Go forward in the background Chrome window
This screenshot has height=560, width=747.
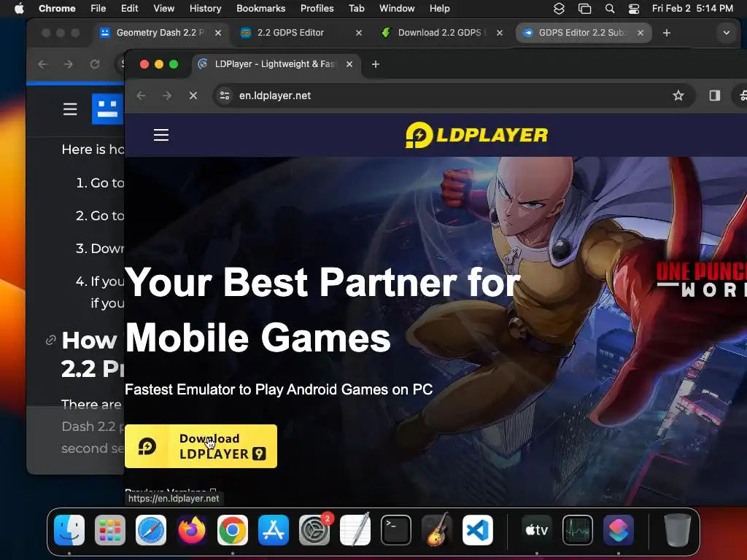pos(69,64)
